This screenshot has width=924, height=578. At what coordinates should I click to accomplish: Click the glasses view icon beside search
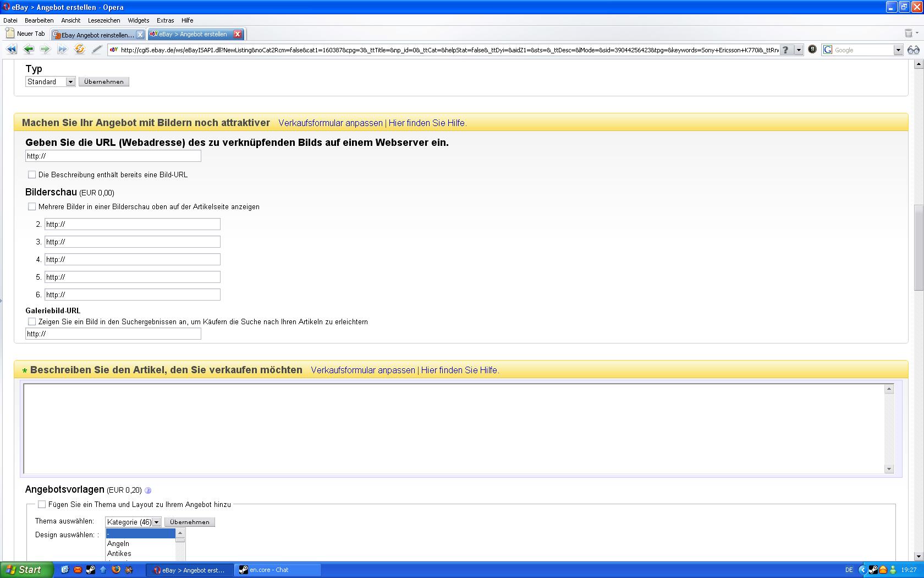pyautogui.click(x=914, y=50)
